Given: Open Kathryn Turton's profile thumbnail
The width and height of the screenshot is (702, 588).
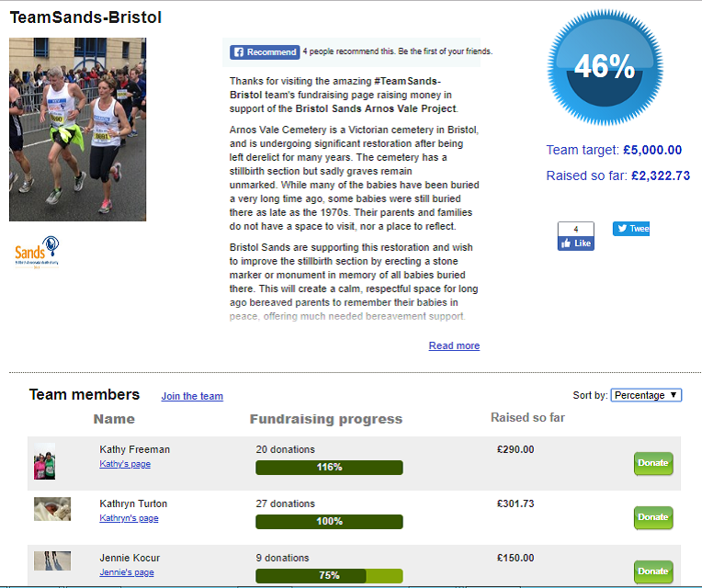Looking at the screenshot, I should coord(52,509).
